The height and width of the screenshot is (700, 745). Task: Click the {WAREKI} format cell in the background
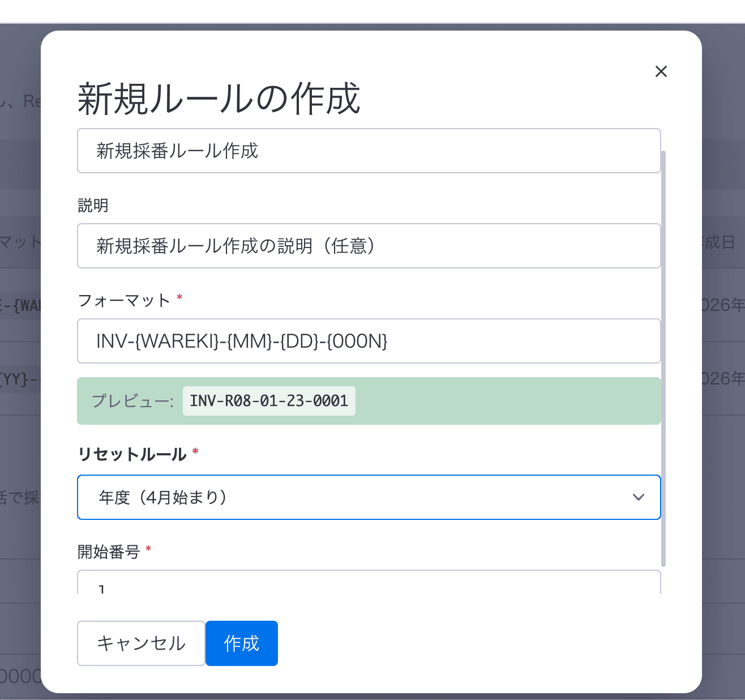(22, 305)
